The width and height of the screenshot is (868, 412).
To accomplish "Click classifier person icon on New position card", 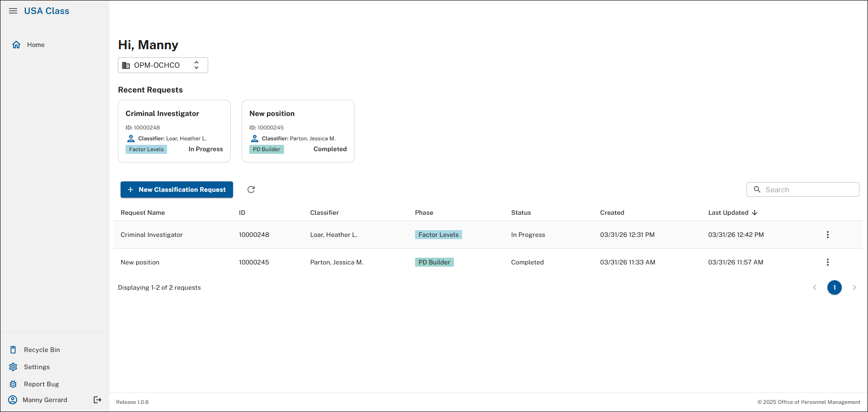I will coord(255,139).
